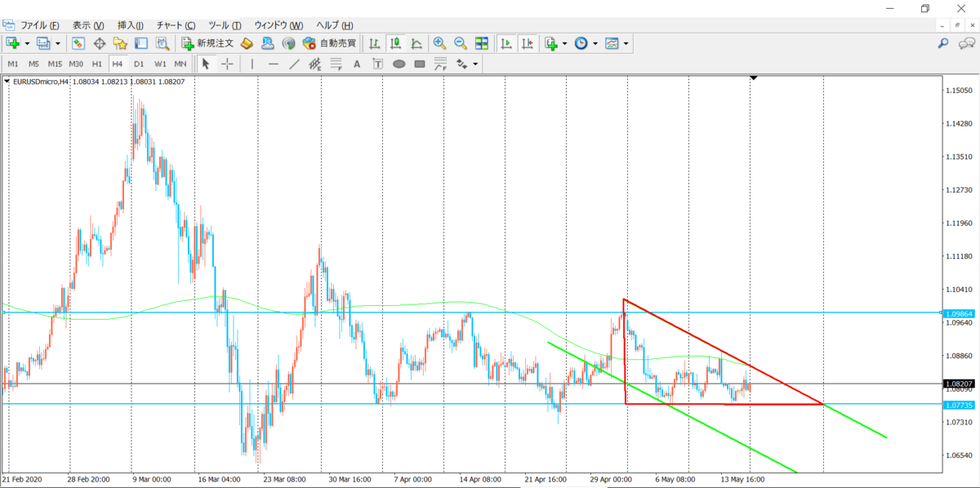Switch chart to candlestick mode
This screenshot has width=980, height=488.
click(x=395, y=43)
